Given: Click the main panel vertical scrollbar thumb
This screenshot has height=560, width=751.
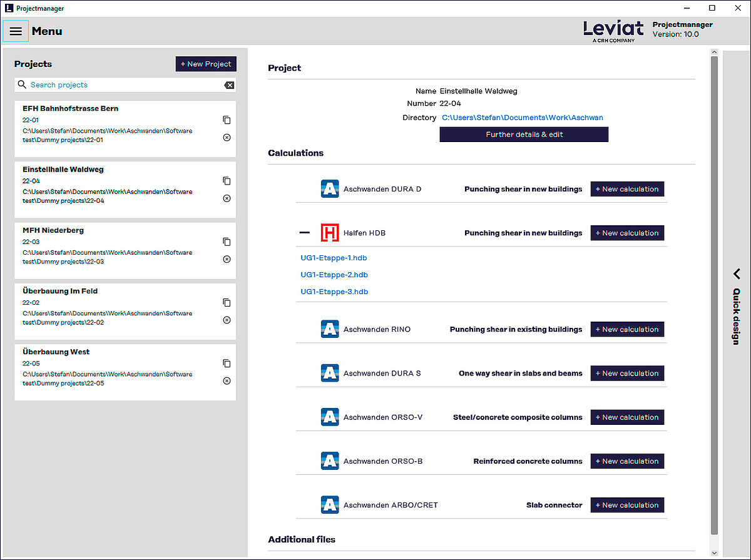Looking at the screenshot, I should click(x=714, y=295).
